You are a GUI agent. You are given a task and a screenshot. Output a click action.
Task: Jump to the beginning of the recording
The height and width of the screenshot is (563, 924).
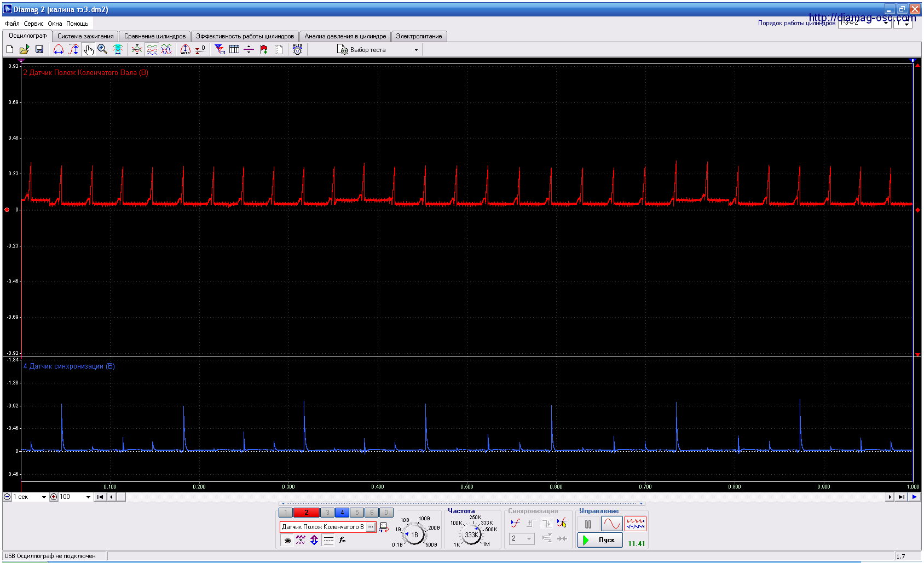[x=100, y=497]
